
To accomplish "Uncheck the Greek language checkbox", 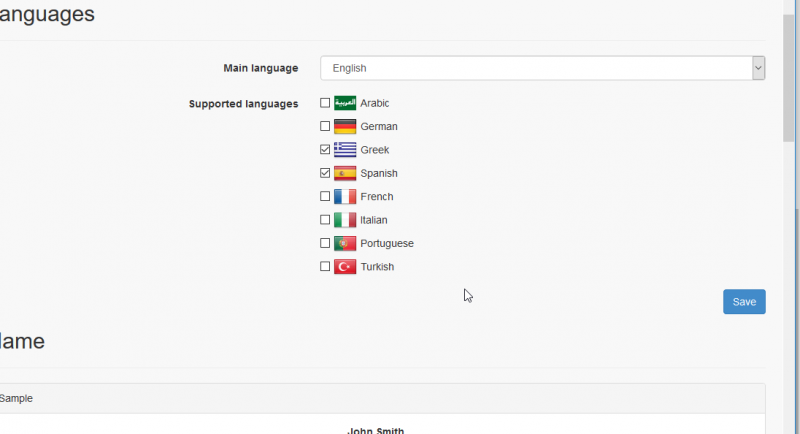I will [x=325, y=150].
